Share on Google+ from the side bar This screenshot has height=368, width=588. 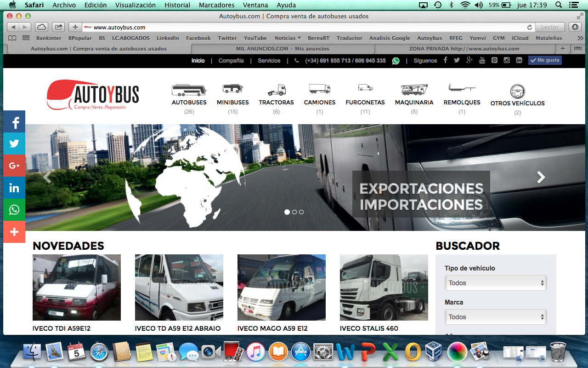point(14,166)
